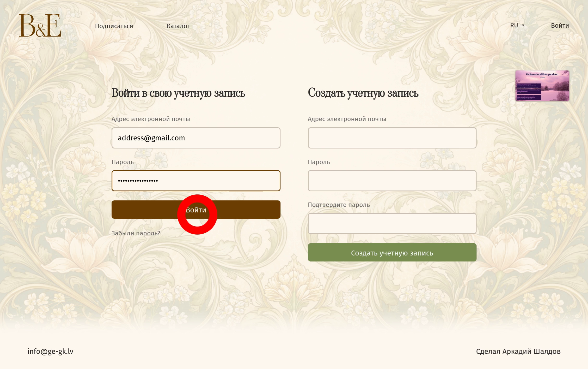Click the Подтвердите пароль label
The image size is (588, 369).
(339, 205)
